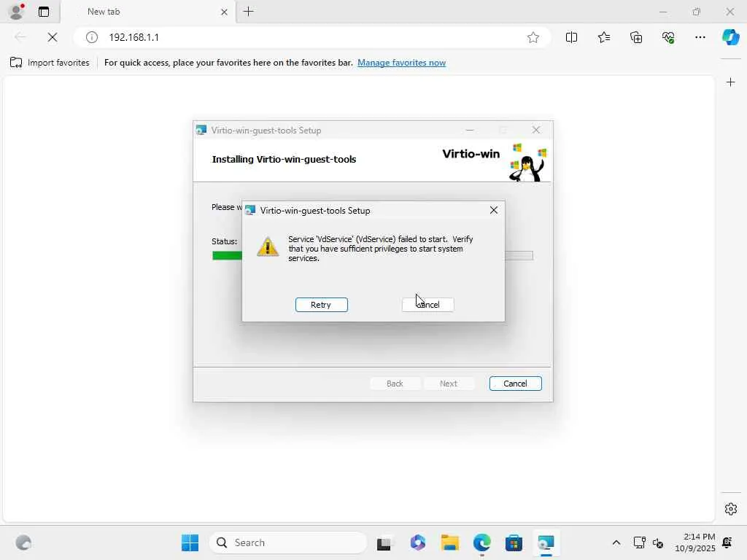Click the warning triangle icon in the error dialog

pyautogui.click(x=268, y=246)
